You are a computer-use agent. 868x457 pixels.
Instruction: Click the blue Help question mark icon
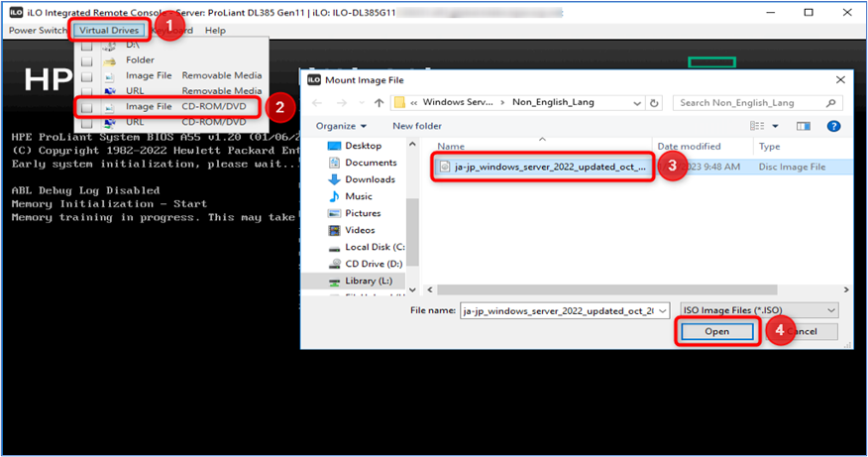pyautogui.click(x=833, y=126)
